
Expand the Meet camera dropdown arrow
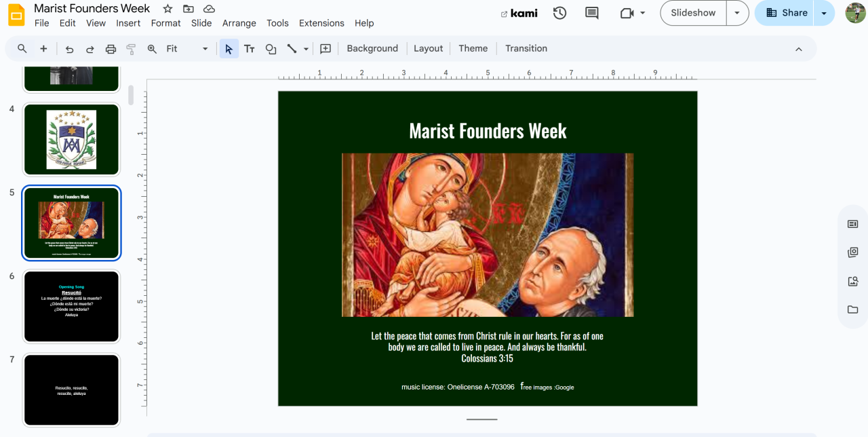643,13
